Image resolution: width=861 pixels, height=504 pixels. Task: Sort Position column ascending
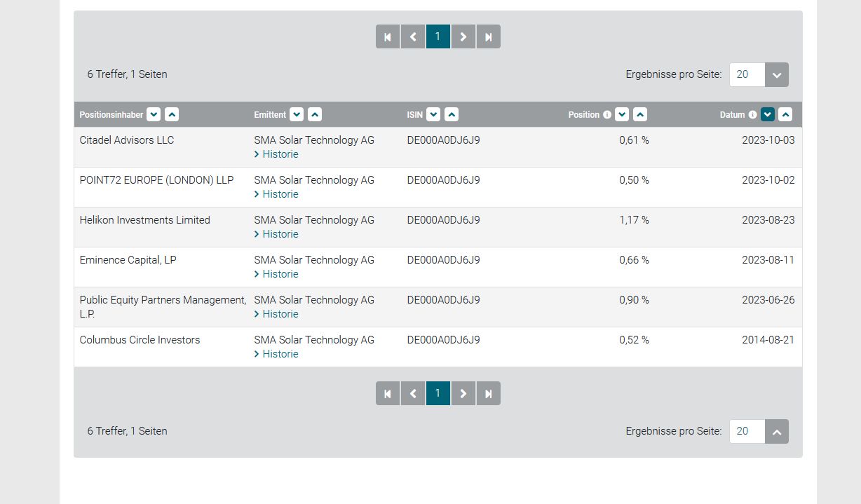[640, 114]
